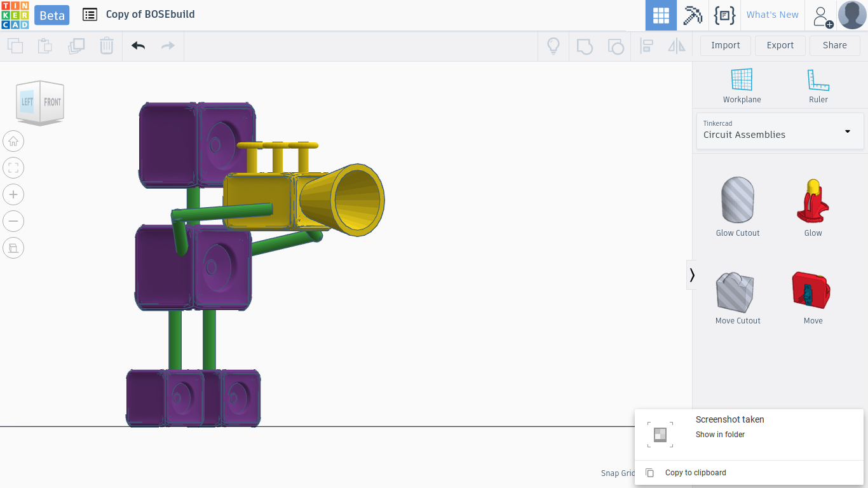Open the Blocks pickaxe mode

pos(693,15)
